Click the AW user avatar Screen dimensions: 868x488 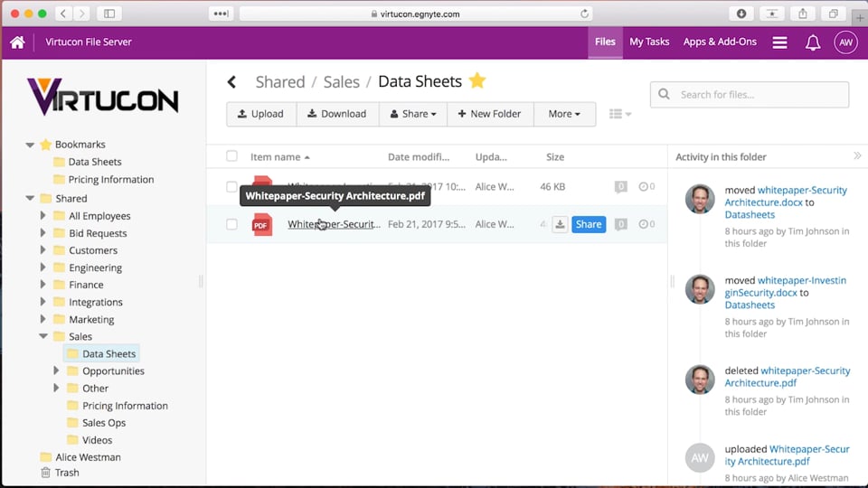(845, 42)
